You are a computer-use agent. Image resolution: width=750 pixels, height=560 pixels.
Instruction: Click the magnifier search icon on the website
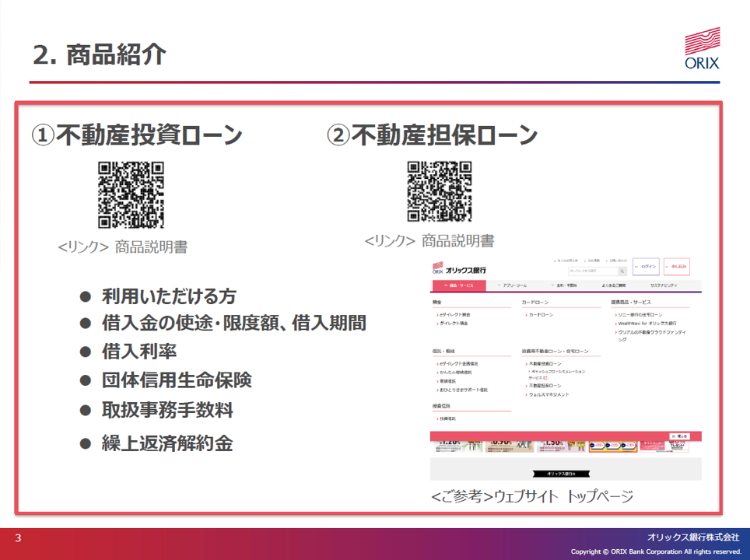622,271
